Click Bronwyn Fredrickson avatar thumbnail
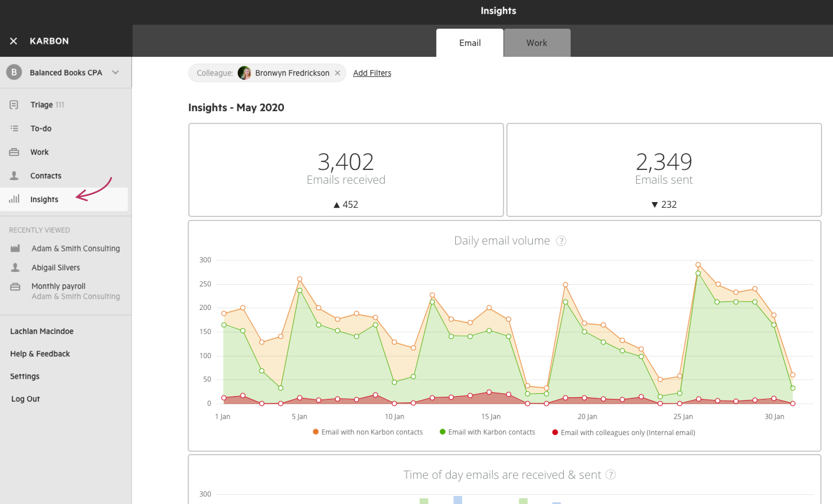 coord(244,73)
